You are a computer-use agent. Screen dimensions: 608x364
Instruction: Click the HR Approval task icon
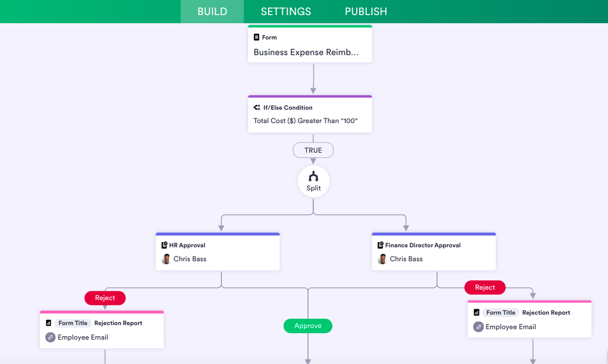(x=164, y=245)
